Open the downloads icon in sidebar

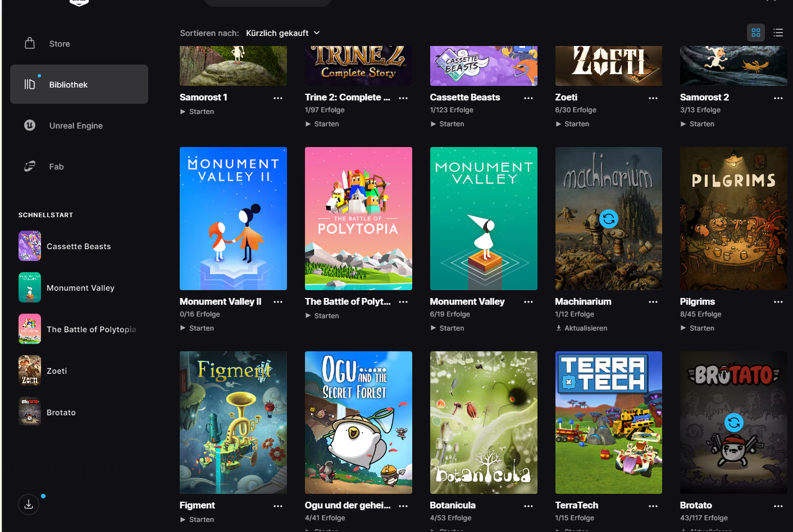(x=29, y=505)
